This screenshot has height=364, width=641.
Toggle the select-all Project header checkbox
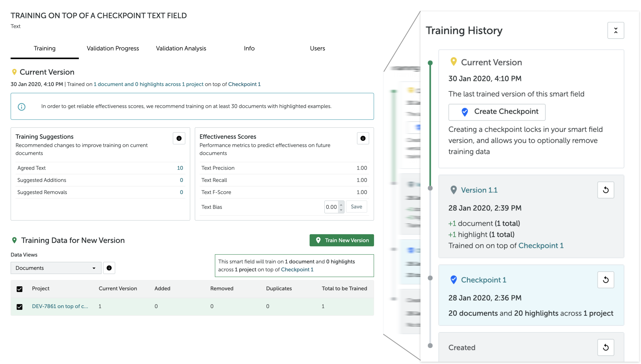point(19,289)
